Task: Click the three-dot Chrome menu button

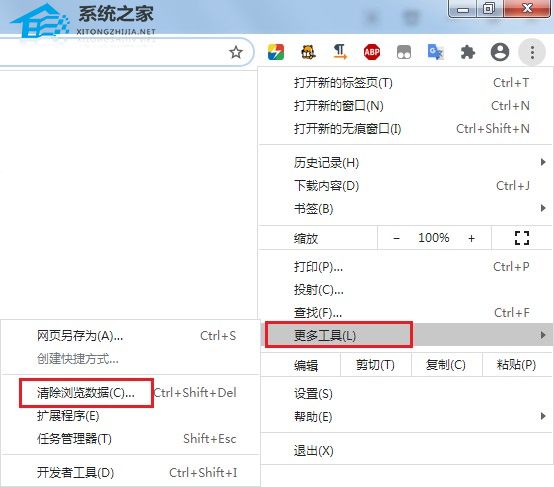Action: point(532,52)
